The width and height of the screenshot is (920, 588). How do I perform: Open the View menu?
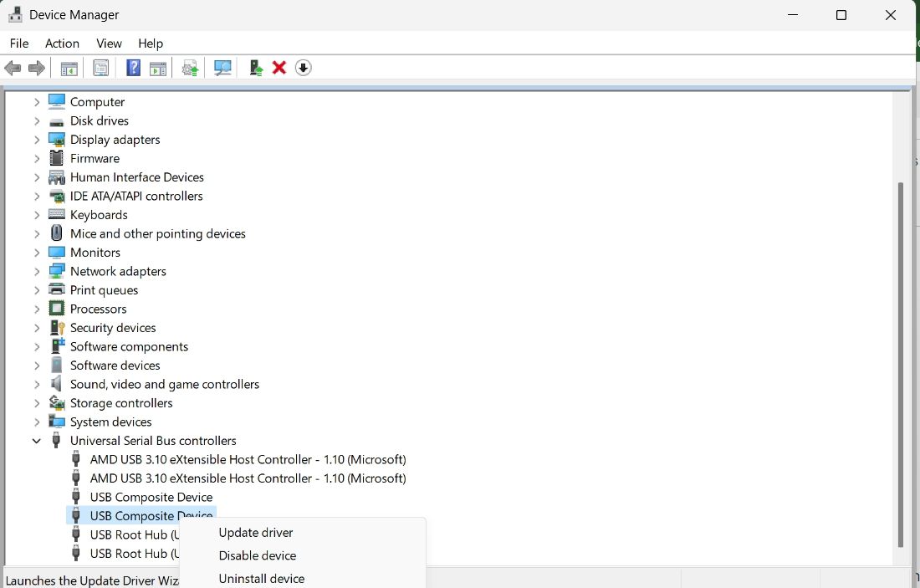pyautogui.click(x=109, y=43)
